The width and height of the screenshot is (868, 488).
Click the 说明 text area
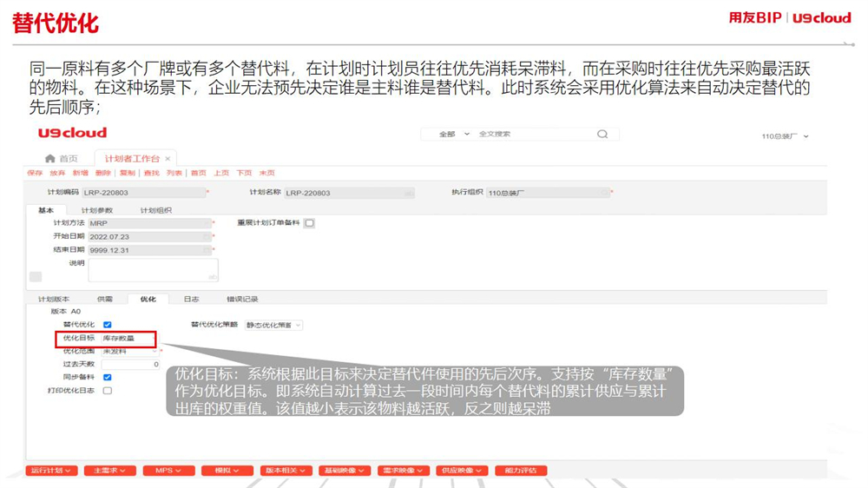(154, 270)
